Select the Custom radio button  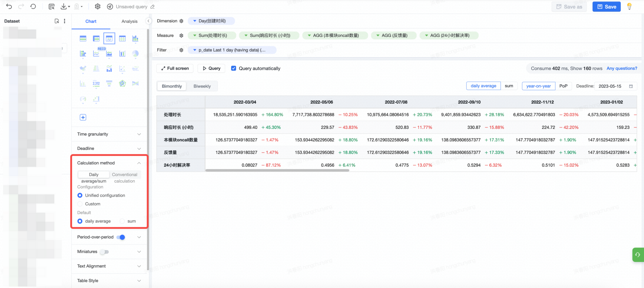(80, 204)
